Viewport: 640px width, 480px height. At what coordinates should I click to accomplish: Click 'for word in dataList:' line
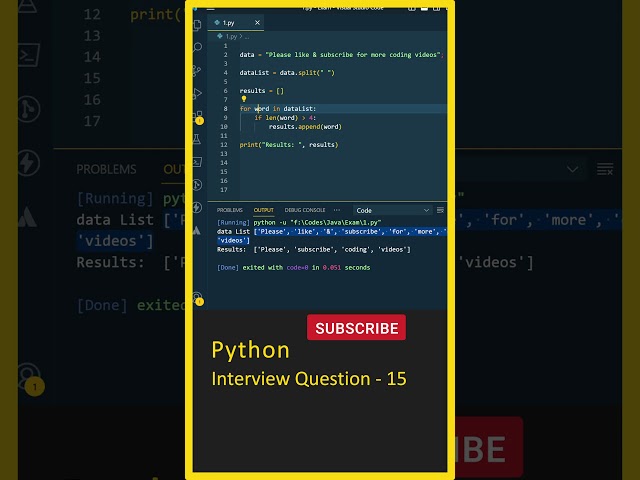[278, 109]
